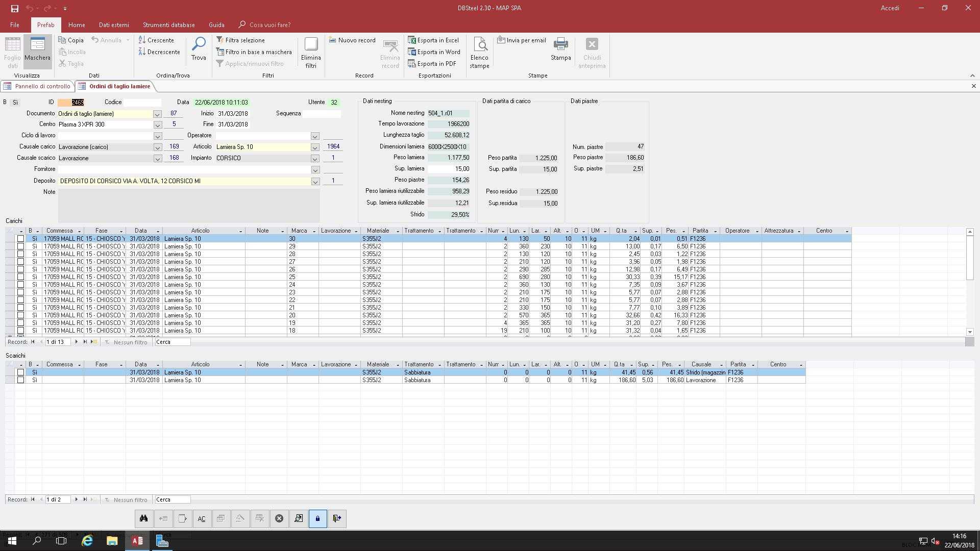Click the Note text area

(188, 205)
